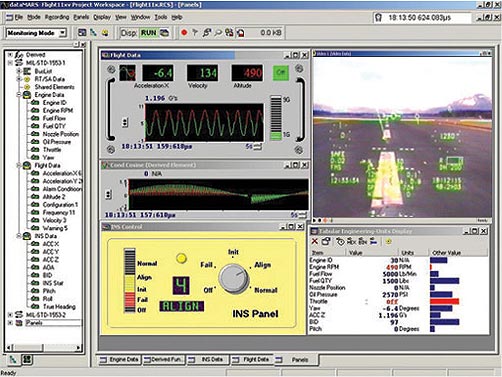Click the Velocity readout 134

[203, 73]
